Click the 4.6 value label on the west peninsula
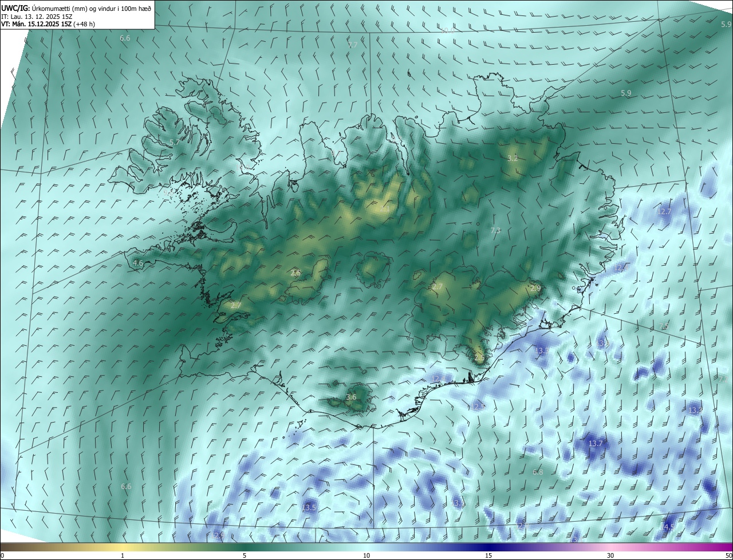 [x=137, y=263]
